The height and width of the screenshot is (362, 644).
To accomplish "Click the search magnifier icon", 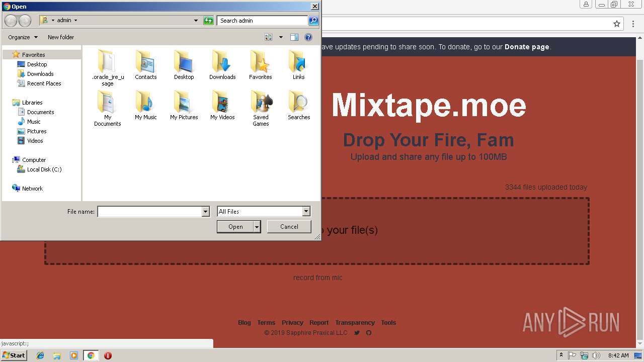I will [x=313, y=21].
